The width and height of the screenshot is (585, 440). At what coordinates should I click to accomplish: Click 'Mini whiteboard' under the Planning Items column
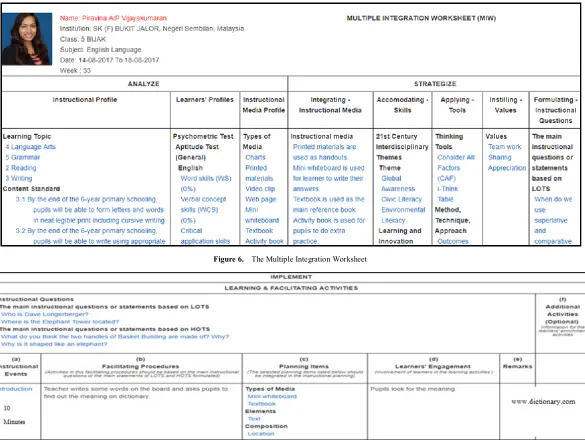tap(272, 396)
